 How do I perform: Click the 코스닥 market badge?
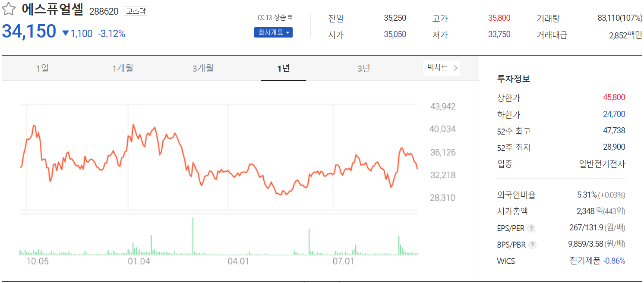tap(136, 11)
